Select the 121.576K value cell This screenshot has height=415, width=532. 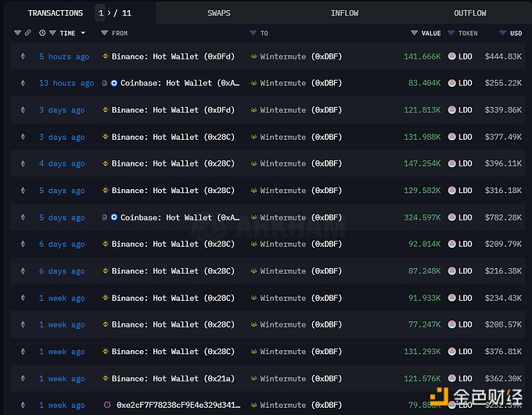coord(422,379)
